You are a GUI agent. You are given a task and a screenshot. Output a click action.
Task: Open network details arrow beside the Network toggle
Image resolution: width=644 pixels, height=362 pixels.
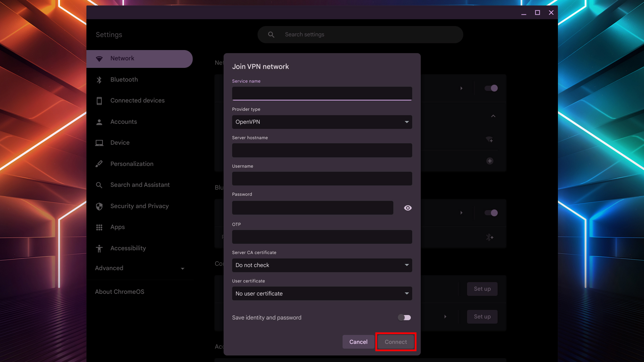462,88
